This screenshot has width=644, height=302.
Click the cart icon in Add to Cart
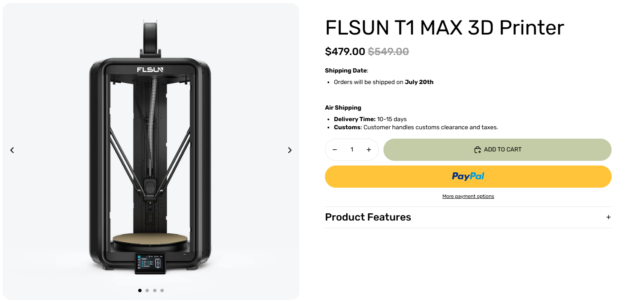478,150
